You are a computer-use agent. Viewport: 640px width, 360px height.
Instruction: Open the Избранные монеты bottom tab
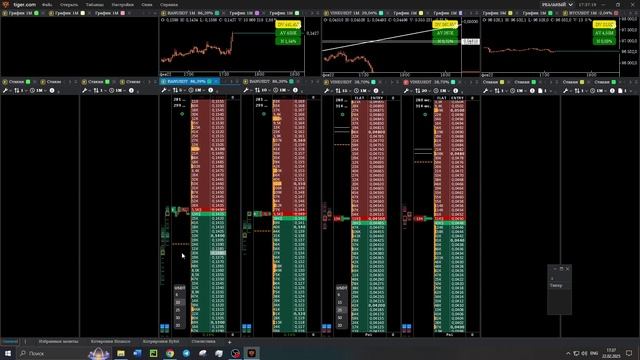(x=58, y=341)
